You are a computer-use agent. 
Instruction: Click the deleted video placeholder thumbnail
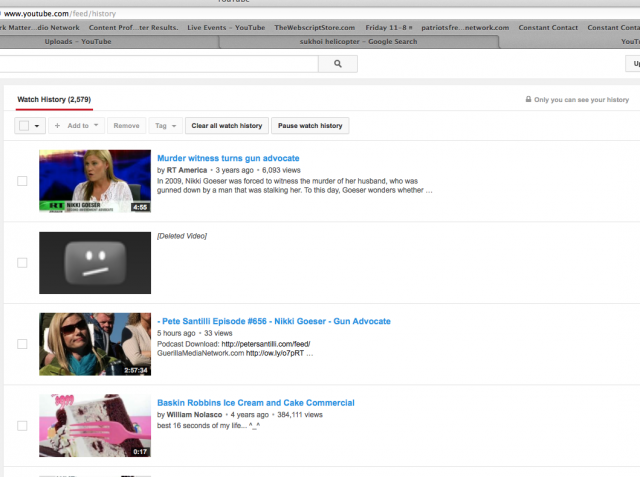(95, 263)
